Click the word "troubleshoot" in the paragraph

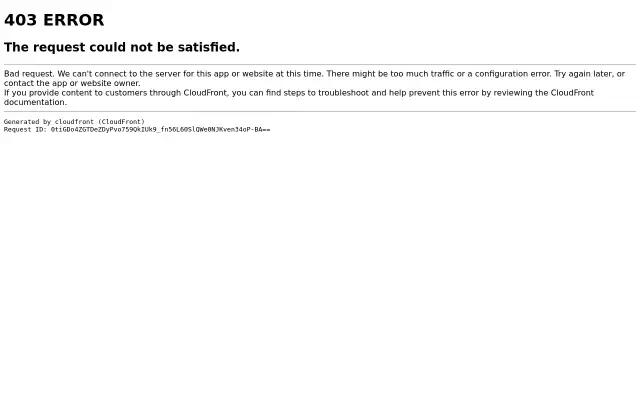tap(343, 93)
